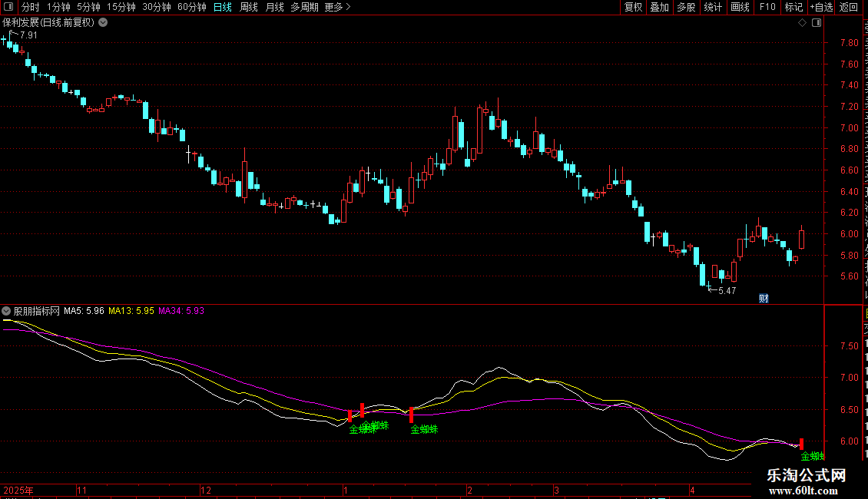Select the 5分钟 period
This screenshot has height=499, width=868.
88,7
